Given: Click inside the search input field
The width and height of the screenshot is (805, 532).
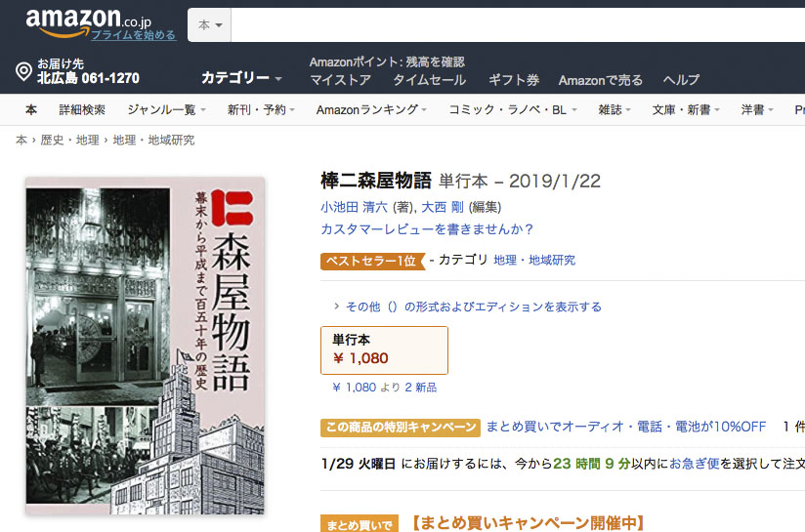Looking at the screenshot, I should click(518, 24).
